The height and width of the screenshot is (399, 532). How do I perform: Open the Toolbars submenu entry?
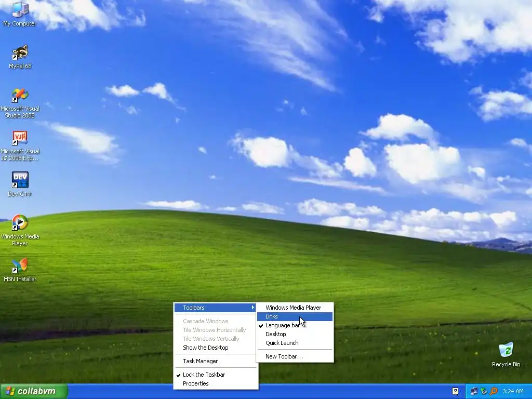point(216,308)
